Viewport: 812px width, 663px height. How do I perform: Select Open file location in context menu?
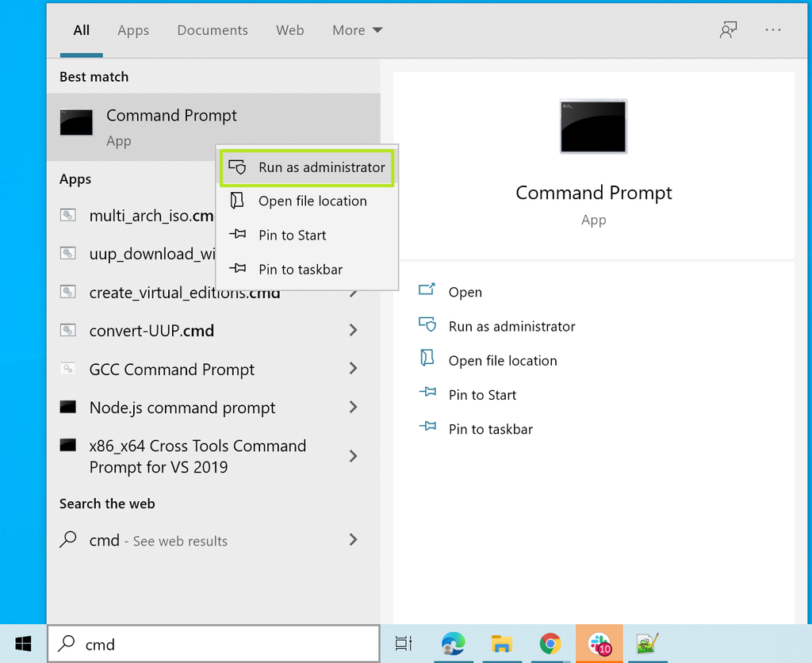tap(307, 201)
